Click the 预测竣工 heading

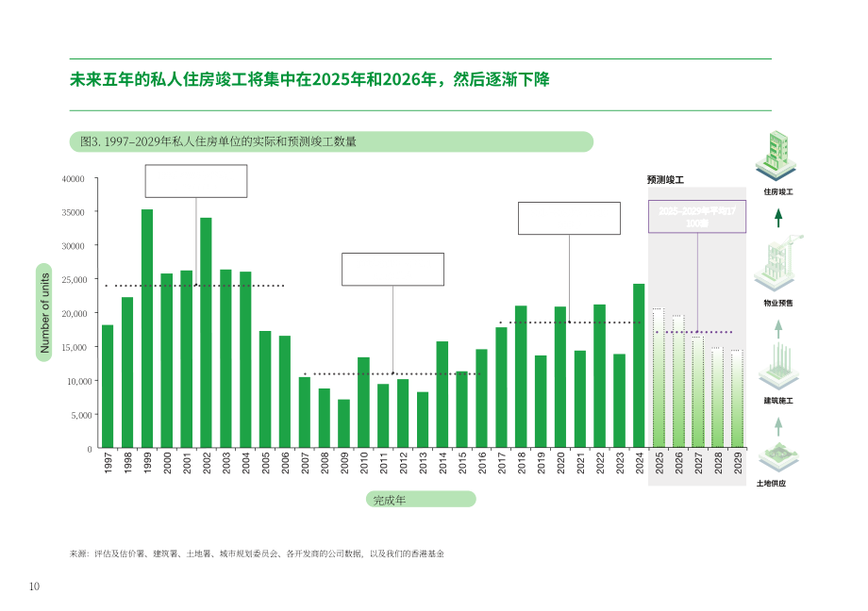point(665,180)
